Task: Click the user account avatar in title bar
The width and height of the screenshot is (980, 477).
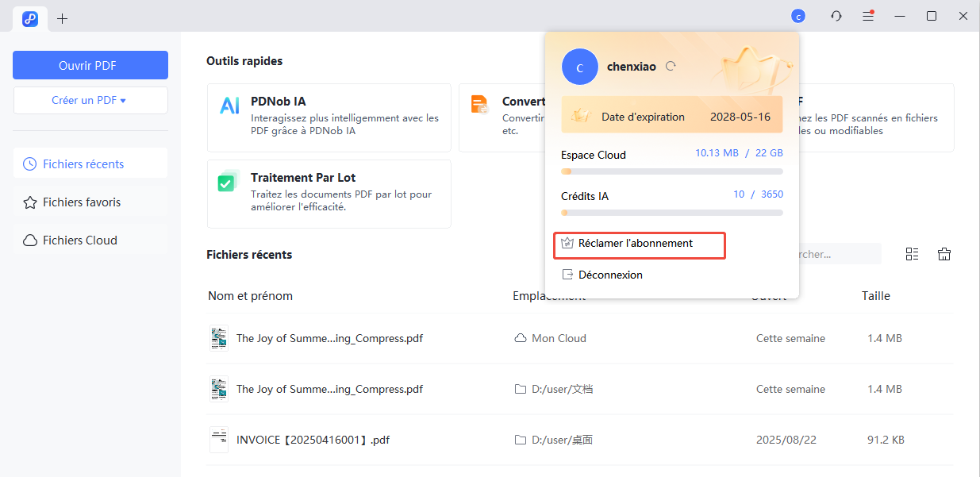Action: (798, 16)
